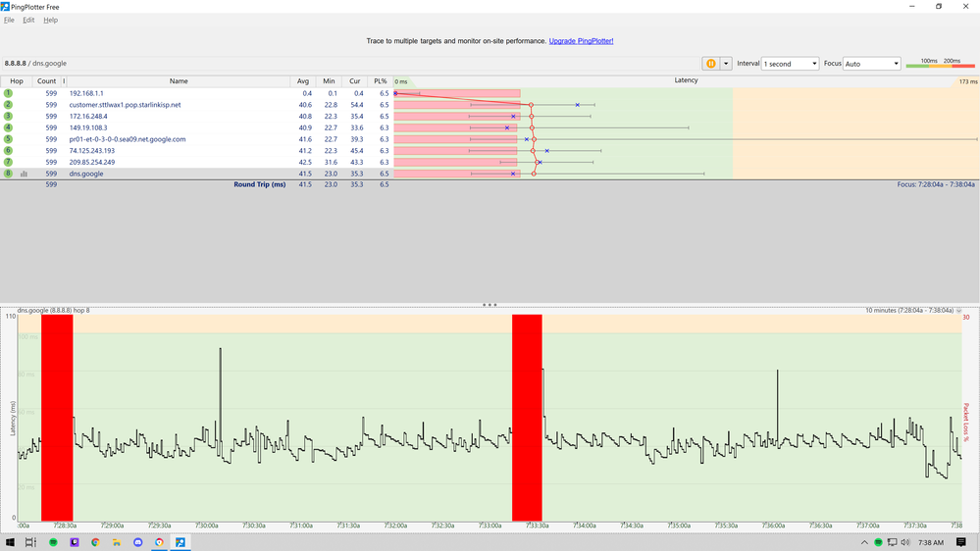The height and width of the screenshot is (551, 980).
Task: Click the green hop 5 status circle
Action: [9, 139]
